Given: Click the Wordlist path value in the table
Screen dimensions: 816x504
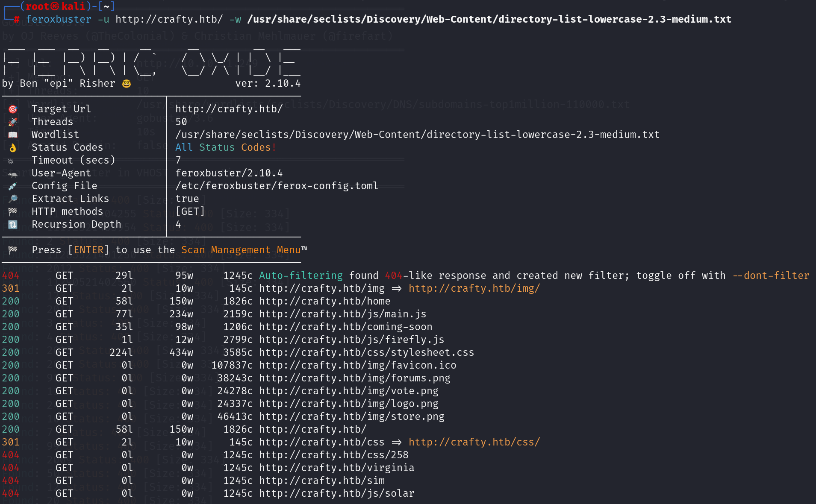Looking at the screenshot, I should pyautogui.click(x=418, y=135).
